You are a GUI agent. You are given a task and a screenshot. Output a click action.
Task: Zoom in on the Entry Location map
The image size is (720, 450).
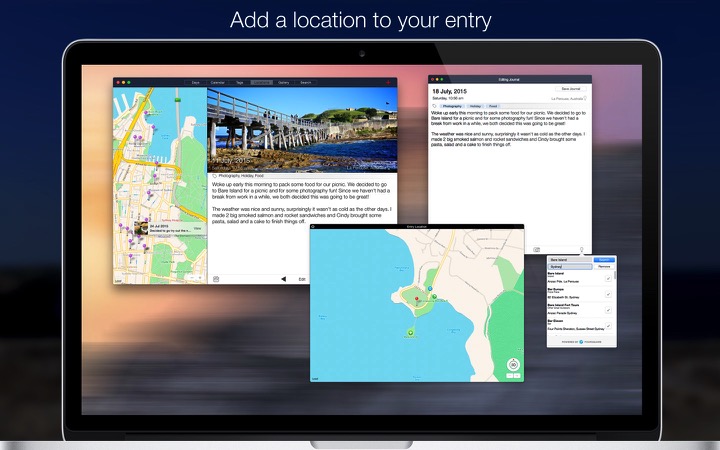pyautogui.click(x=517, y=376)
